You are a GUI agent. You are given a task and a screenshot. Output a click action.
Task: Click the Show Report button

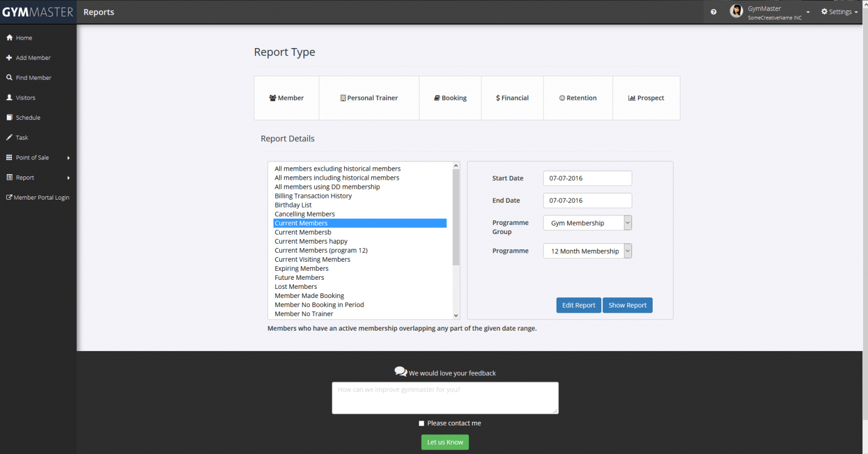[627, 305]
